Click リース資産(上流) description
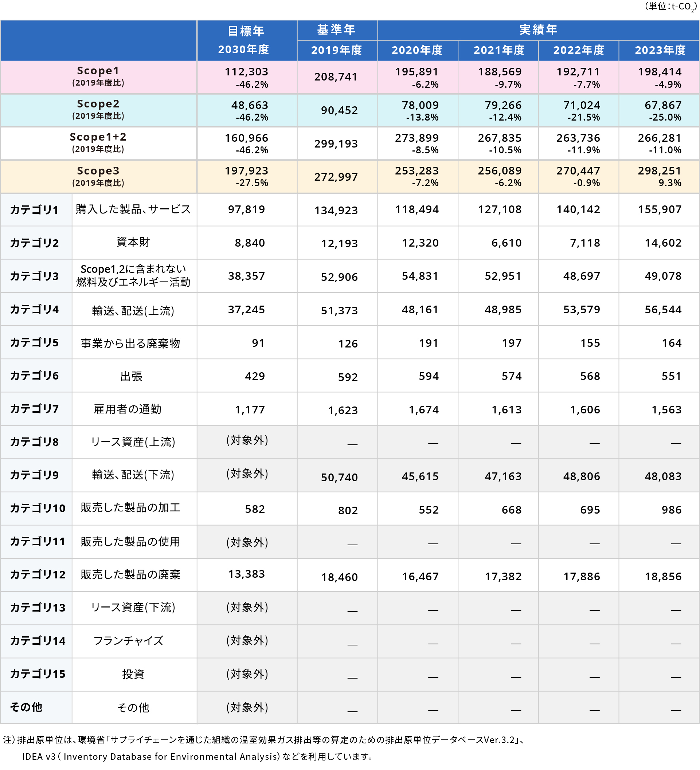The height and width of the screenshot is (770, 700). 133,443
